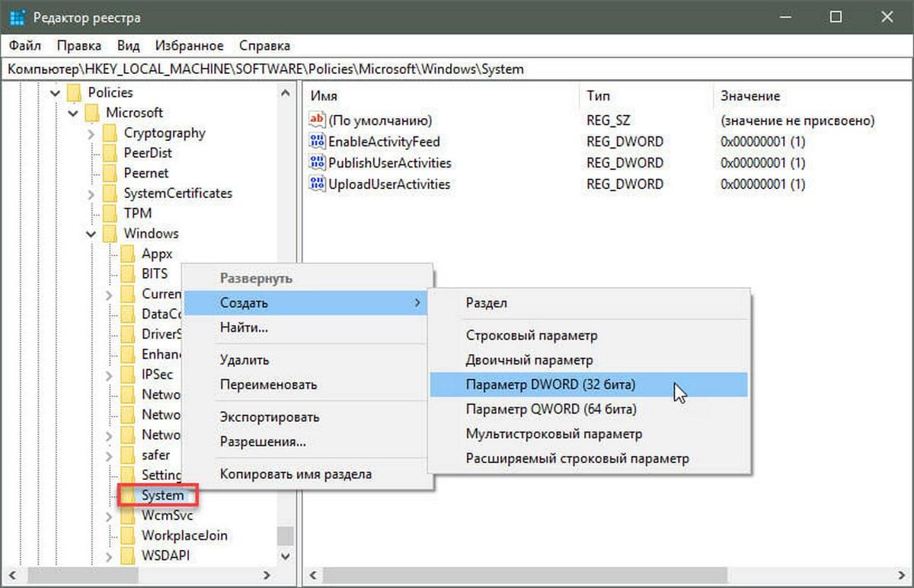Viewport: 914px width, 588px height.
Task: Click the BITS folder icon
Action: pos(128,273)
